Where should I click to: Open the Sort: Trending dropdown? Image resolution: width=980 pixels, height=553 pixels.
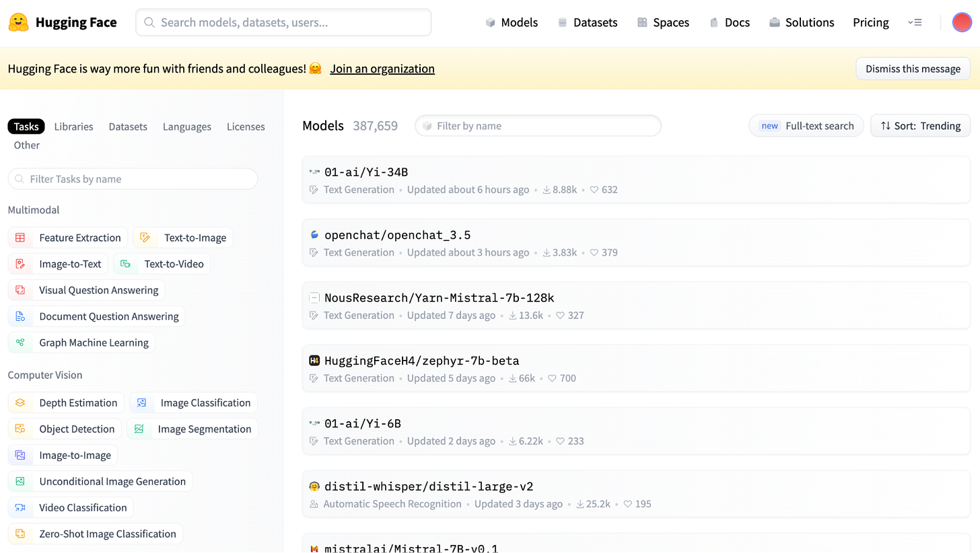[x=920, y=125]
